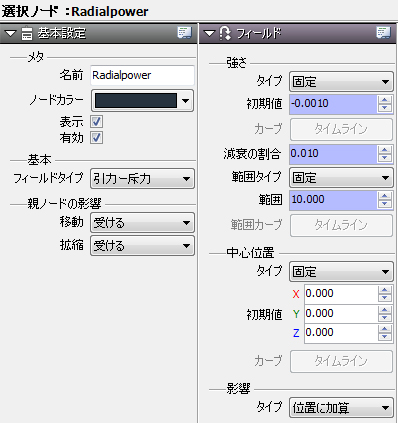Click the 減衰の割合 label
Screen dimensions: 398x423
pyautogui.click(x=252, y=154)
